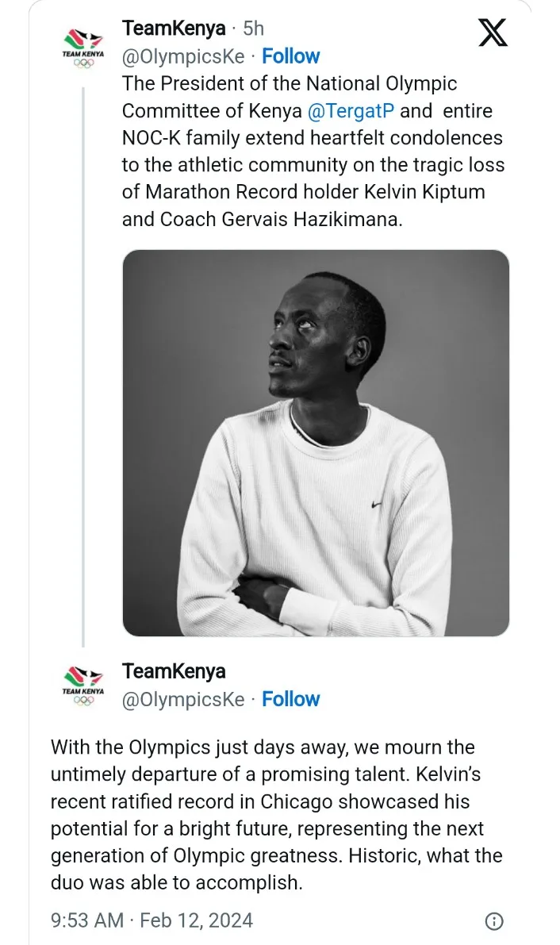Click the Feb 12, 2024 date text
Screen dimensions: 560x945
(x=196, y=920)
